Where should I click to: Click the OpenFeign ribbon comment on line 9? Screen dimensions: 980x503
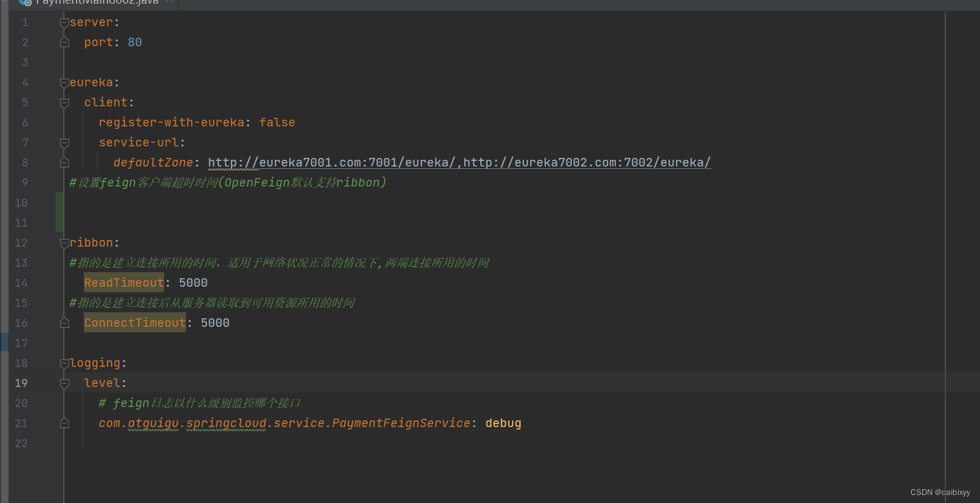(228, 183)
